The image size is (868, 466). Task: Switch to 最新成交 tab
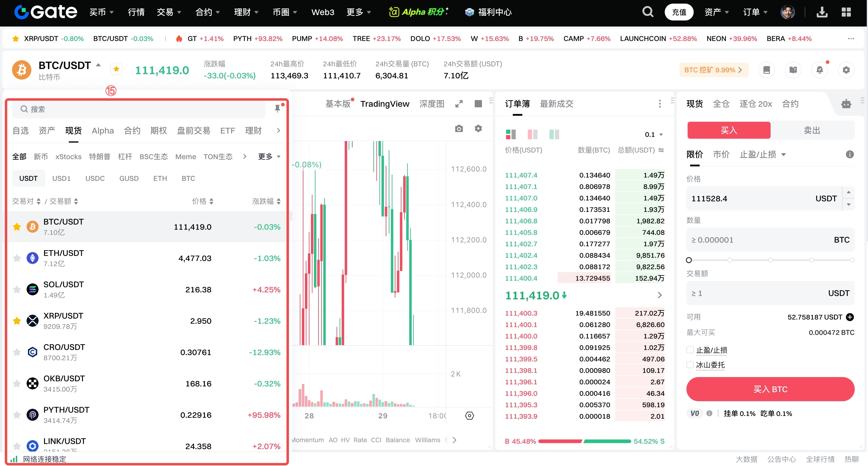(556, 104)
